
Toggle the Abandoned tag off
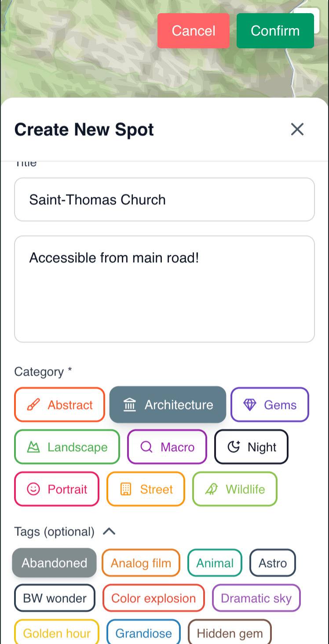[54, 563]
